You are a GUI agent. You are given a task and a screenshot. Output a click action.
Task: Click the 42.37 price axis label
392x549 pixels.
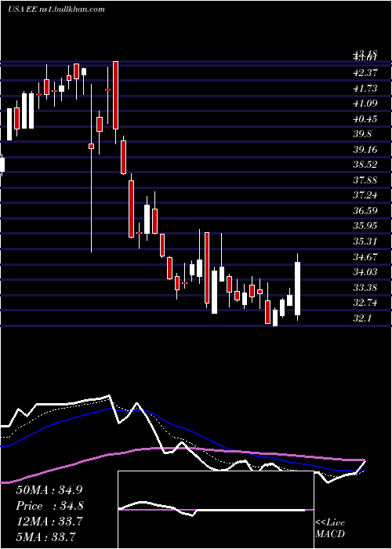click(365, 73)
